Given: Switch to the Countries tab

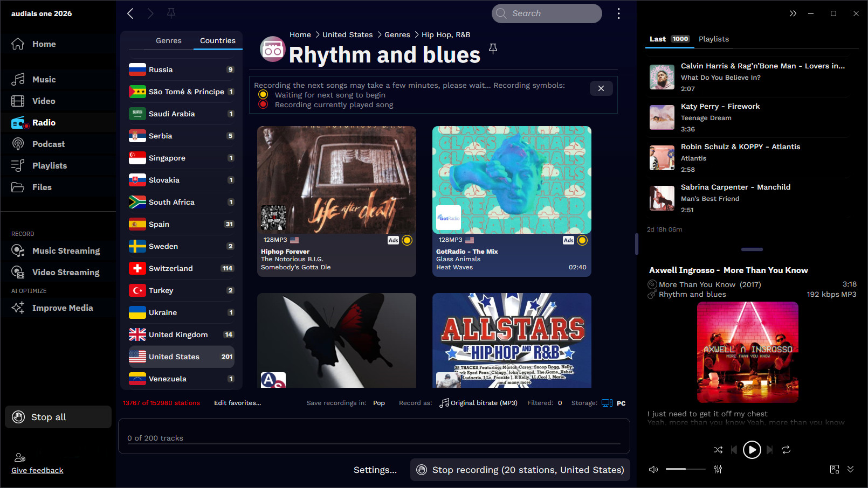Looking at the screenshot, I should 218,40.
